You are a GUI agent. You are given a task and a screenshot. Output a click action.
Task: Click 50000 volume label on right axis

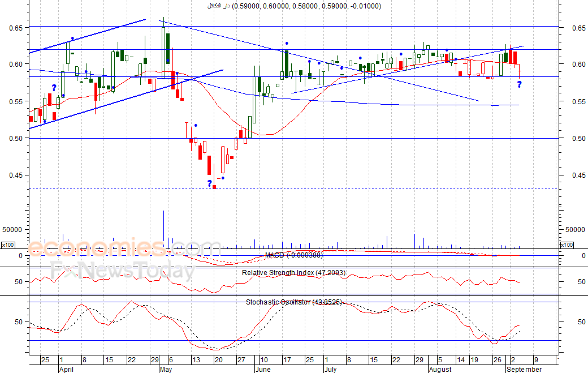575,230
